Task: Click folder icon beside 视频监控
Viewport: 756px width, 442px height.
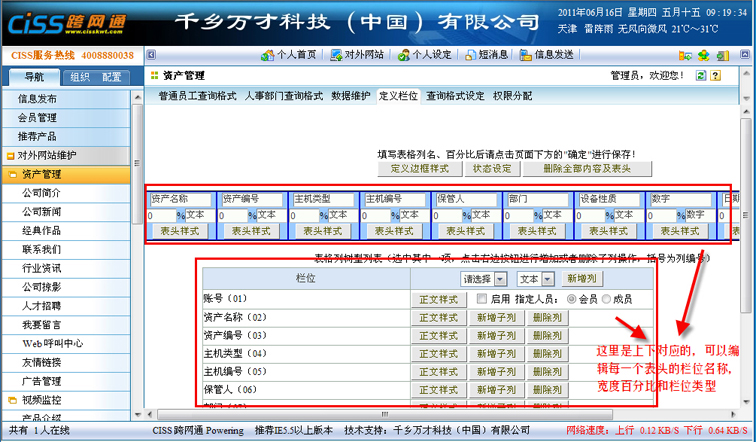Action: [x=11, y=399]
